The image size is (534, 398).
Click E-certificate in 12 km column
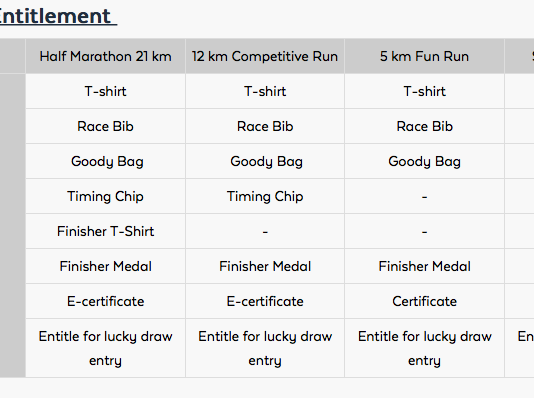tap(265, 302)
